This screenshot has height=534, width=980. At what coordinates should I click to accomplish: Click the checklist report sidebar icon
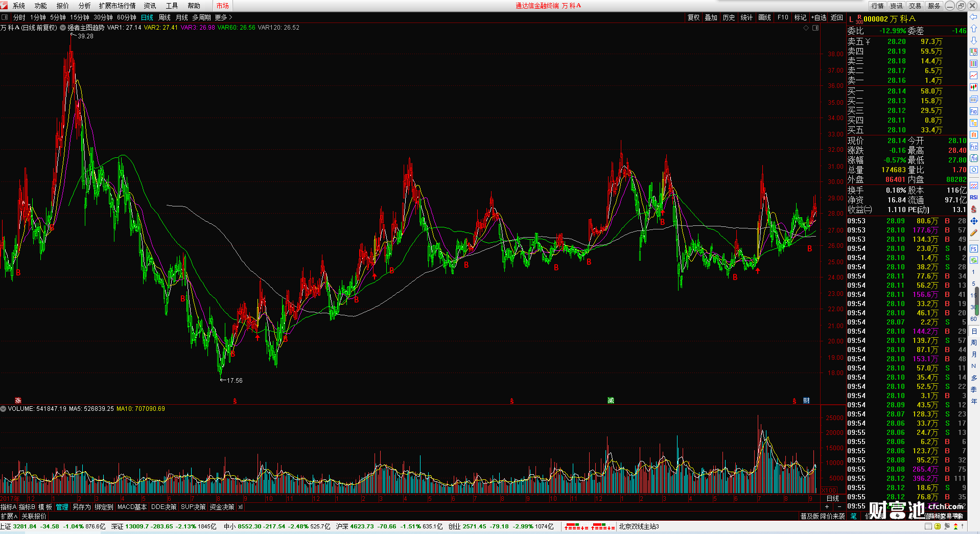coord(974,52)
